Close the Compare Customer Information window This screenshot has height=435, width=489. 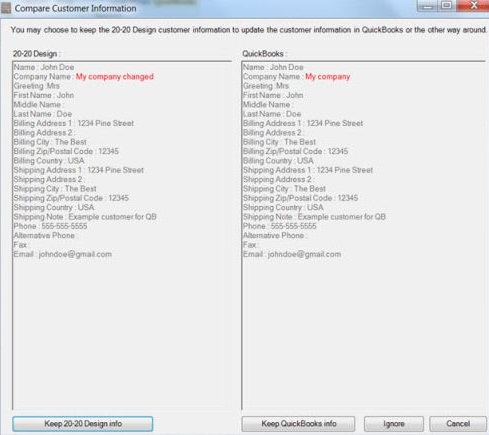pyautogui.click(x=473, y=6)
